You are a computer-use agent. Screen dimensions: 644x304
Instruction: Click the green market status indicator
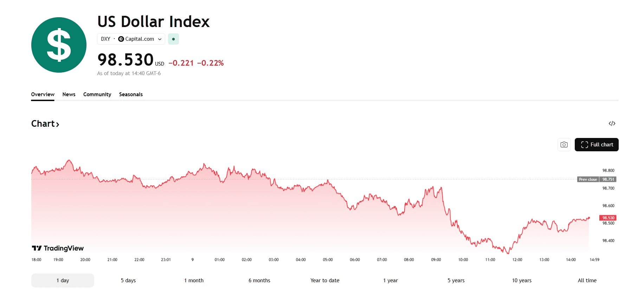[173, 39]
